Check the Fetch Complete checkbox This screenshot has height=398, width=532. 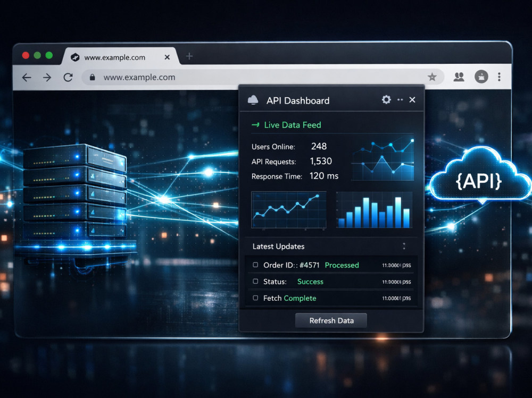pos(255,298)
